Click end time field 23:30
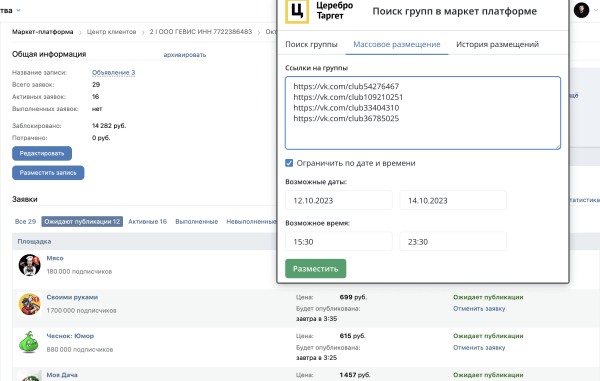 point(453,241)
